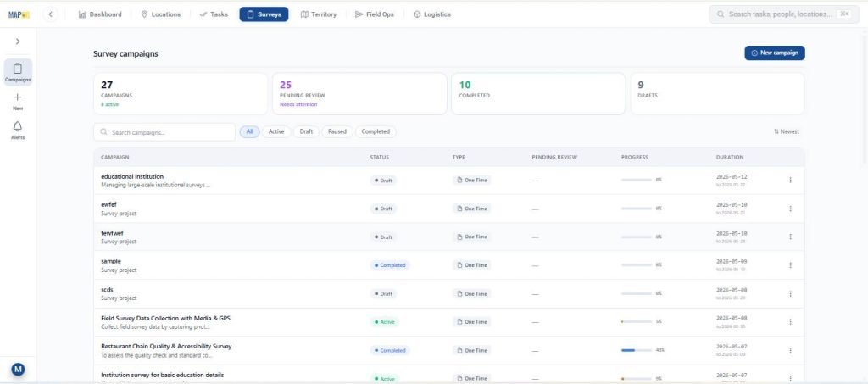The width and height of the screenshot is (868, 384).
Task: Open row menu for educational institution
Action: pyautogui.click(x=790, y=181)
